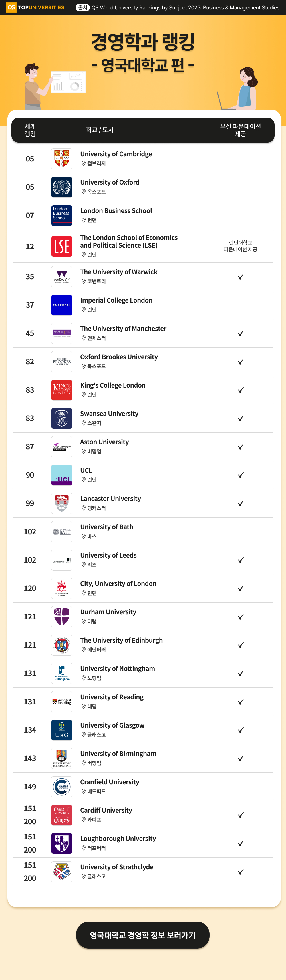286x980 pixels.
Task: Click the checkmark for University of Strathclyde
Action: tap(240, 872)
